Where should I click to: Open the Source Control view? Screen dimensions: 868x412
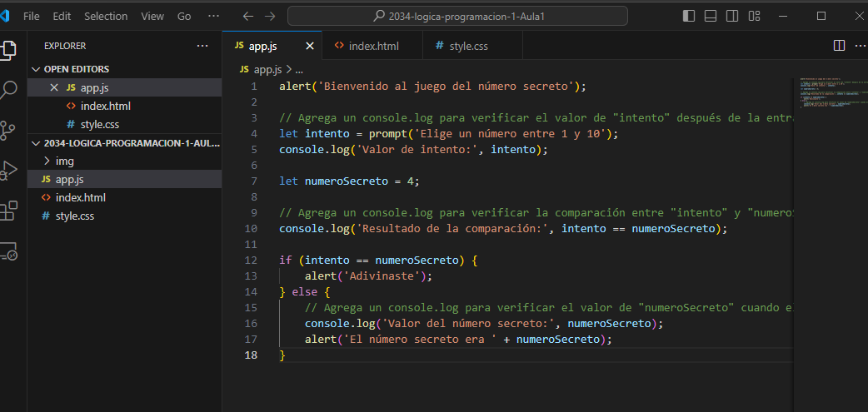point(8,131)
